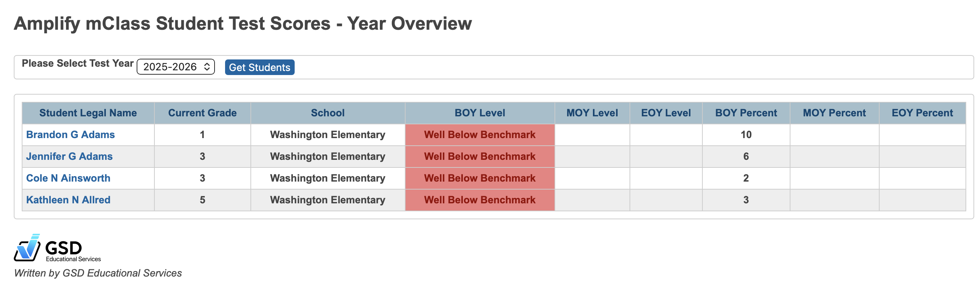Click the Current Grade column header
Screen dimensions: 980x303
pyautogui.click(x=202, y=113)
